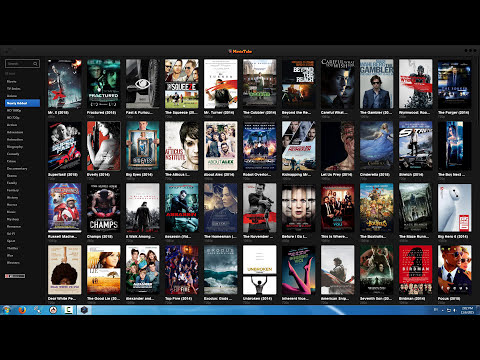The height and width of the screenshot is (360, 480).
Task: Choose the Crime genre
Action: click(x=12, y=161)
